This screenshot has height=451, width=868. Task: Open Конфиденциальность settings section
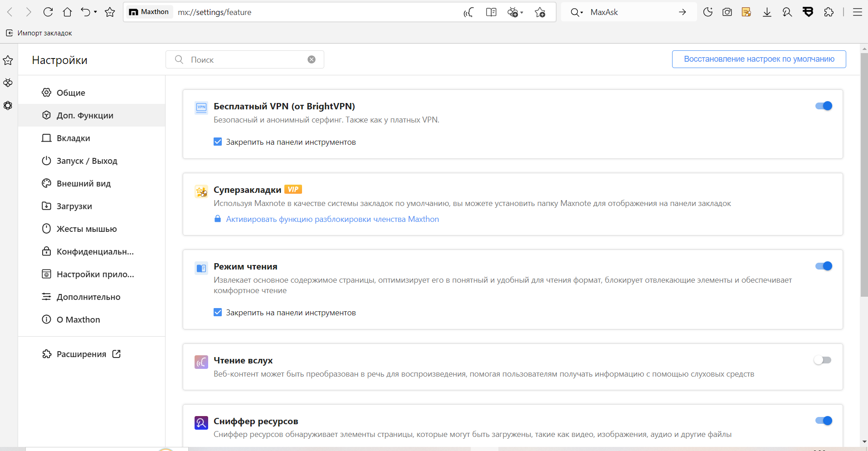[92, 251]
